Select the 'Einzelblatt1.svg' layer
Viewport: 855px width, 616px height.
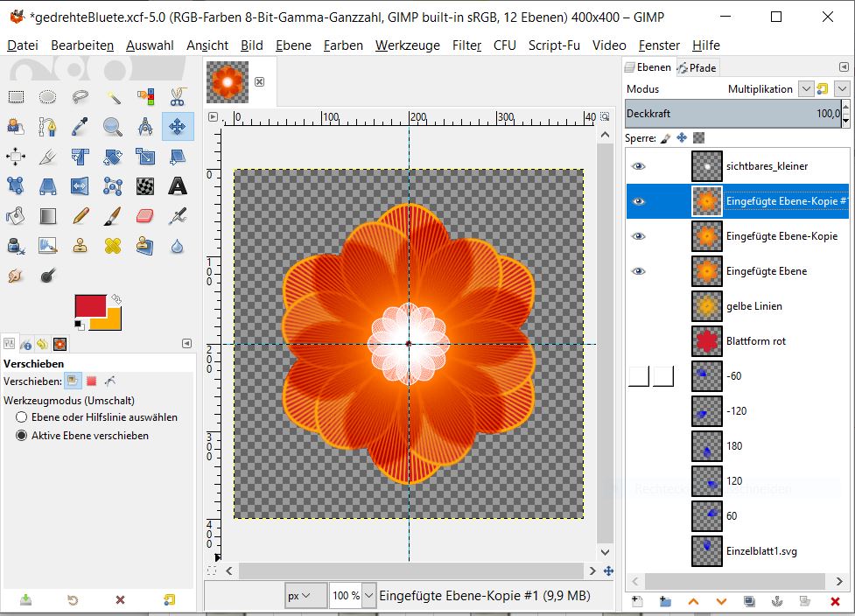click(x=761, y=551)
